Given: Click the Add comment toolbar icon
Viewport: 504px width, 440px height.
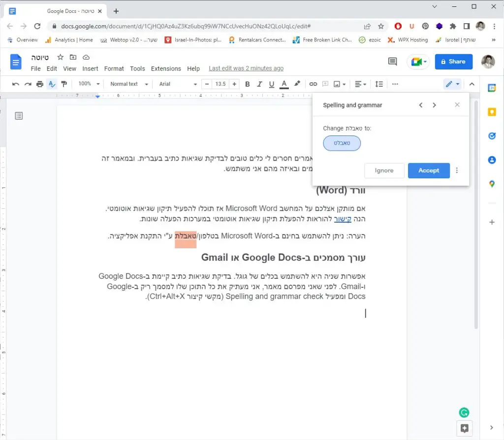Looking at the screenshot, I should (325, 84).
